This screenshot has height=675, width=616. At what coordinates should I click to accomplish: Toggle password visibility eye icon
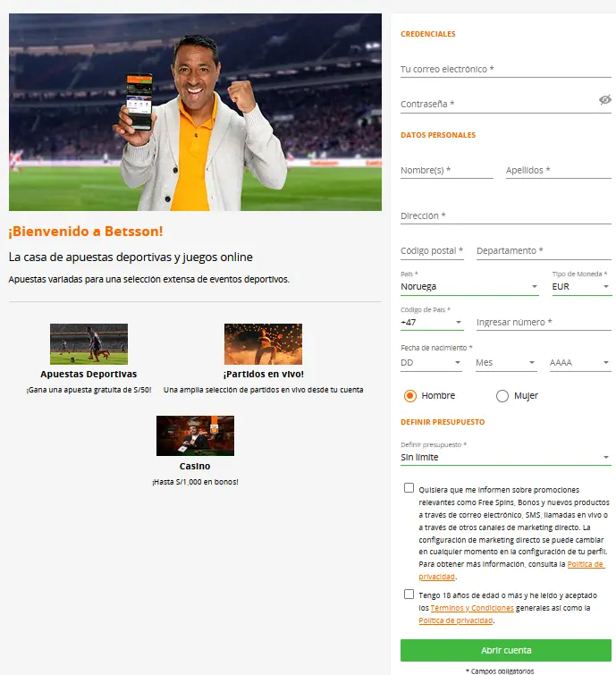pyautogui.click(x=604, y=100)
